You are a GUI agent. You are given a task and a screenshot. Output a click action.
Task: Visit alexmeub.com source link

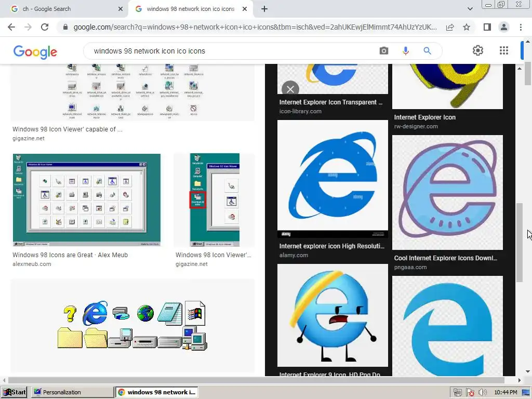pyautogui.click(x=32, y=264)
